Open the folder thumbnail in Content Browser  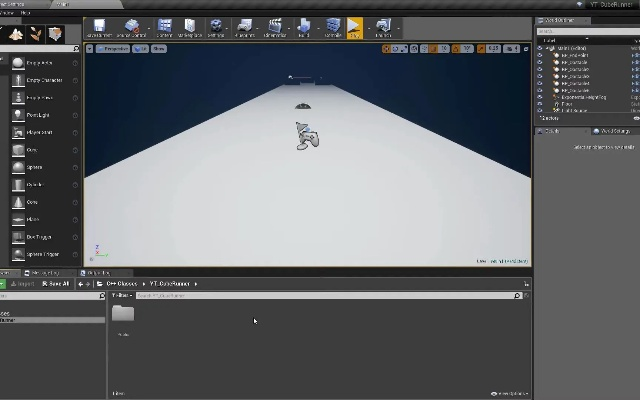pyautogui.click(x=123, y=314)
